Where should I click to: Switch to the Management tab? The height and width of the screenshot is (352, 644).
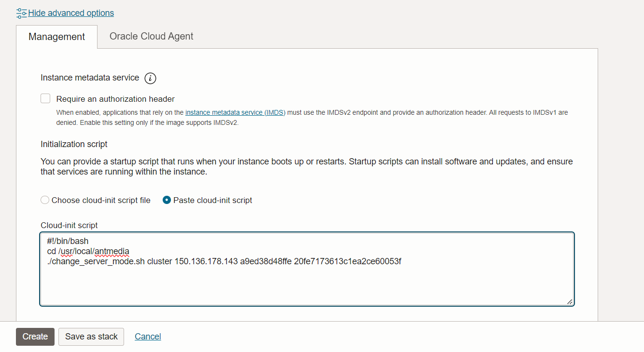(56, 37)
